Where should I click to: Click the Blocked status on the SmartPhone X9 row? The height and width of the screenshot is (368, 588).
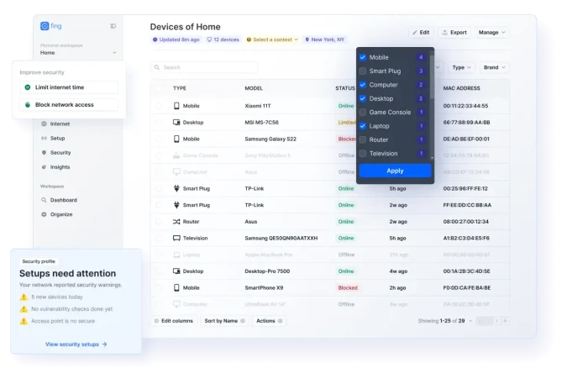348,287
